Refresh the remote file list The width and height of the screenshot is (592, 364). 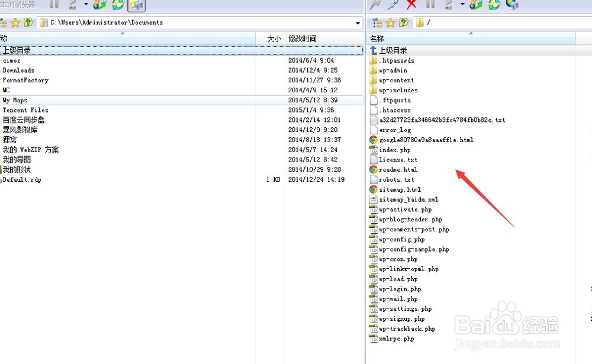tap(494, 5)
